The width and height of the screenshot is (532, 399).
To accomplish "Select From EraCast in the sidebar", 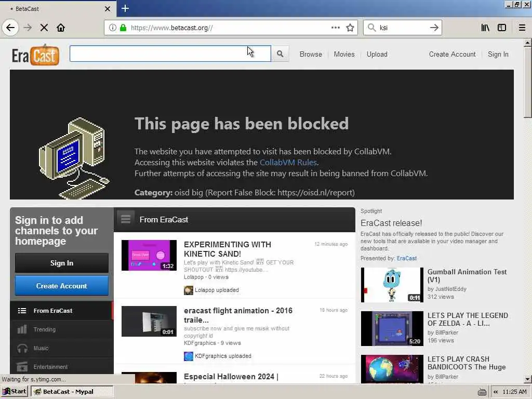I will point(62,311).
